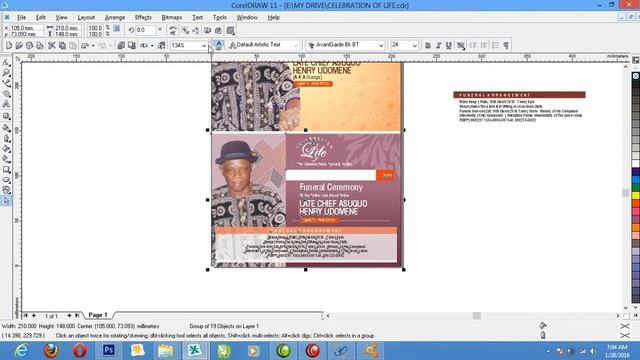This screenshot has width=640, height=360.
Task: Add page button left of '1 of 1'
Action: [34, 316]
